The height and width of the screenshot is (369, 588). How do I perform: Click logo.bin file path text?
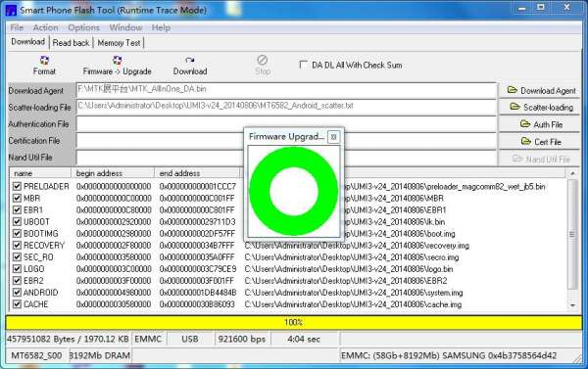349,269
